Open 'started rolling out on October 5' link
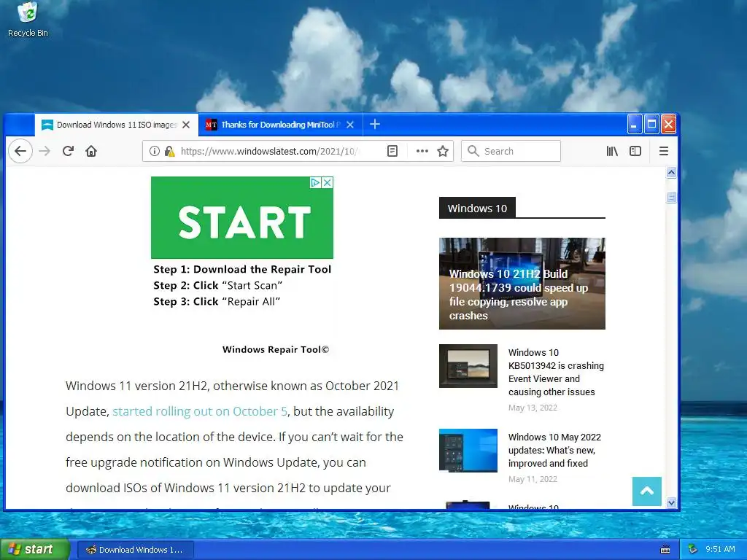The image size is (747, 560). 200,411
